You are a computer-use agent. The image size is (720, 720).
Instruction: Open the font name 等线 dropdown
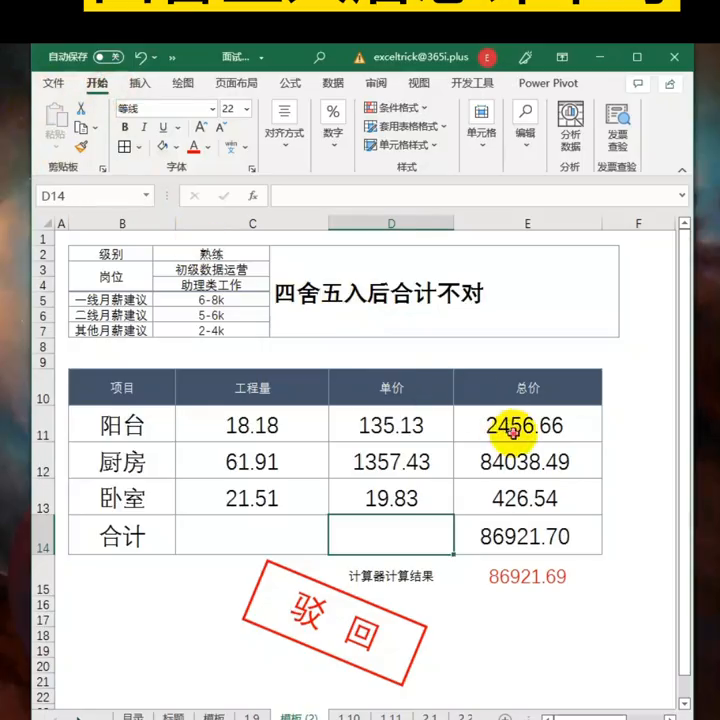(x=213, y=109)
